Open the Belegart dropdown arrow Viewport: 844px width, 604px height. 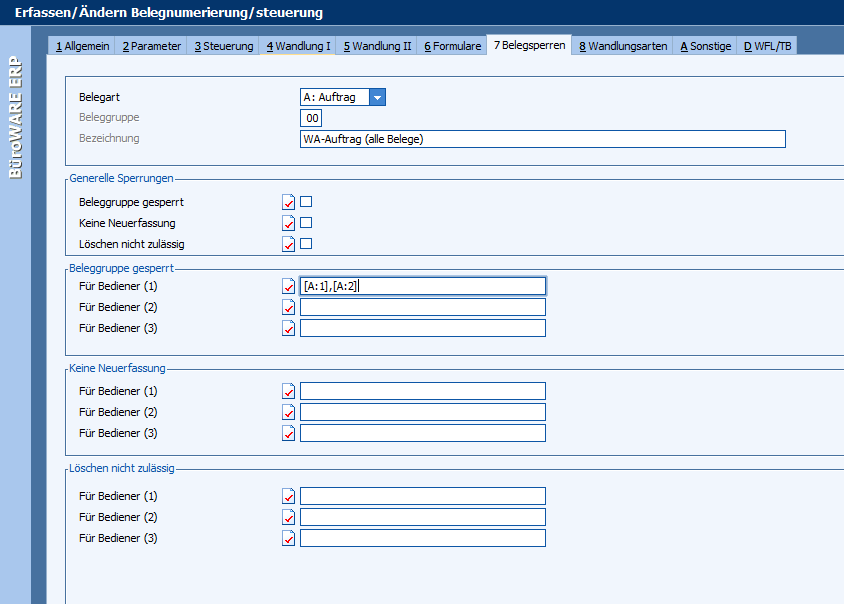(x=377, y=97)
